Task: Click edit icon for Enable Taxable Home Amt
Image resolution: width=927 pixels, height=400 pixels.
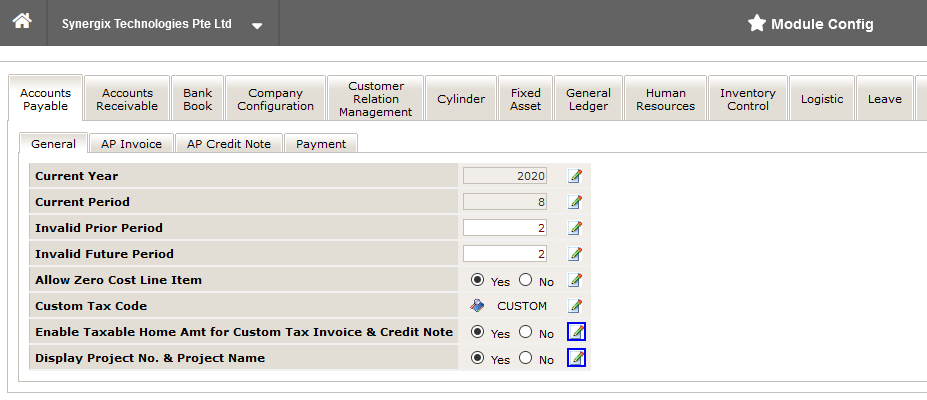Action: [x=576, y=331]
